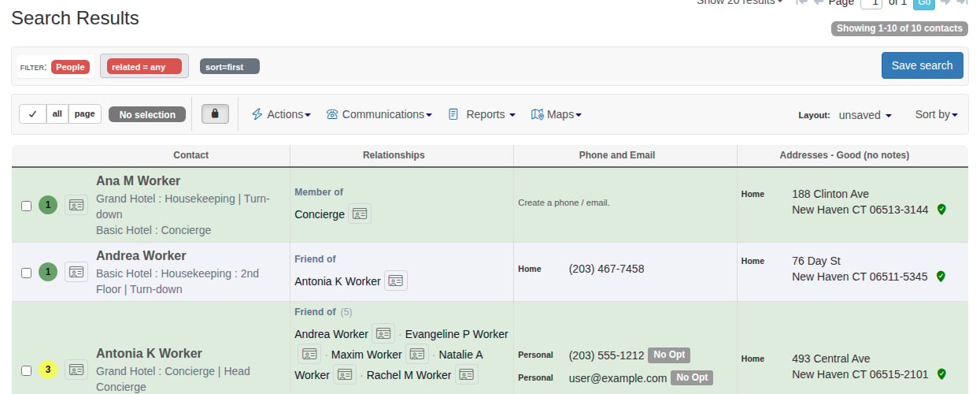Click the lock icon button in toolbar
The image size is (980, 394).
tap(215, 114)
